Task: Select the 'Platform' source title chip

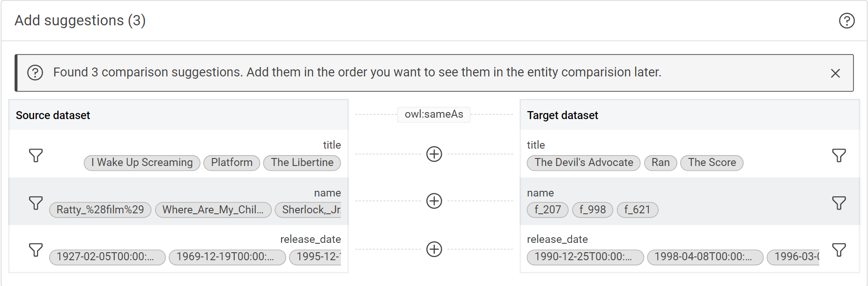Action: tap(231, 163)
